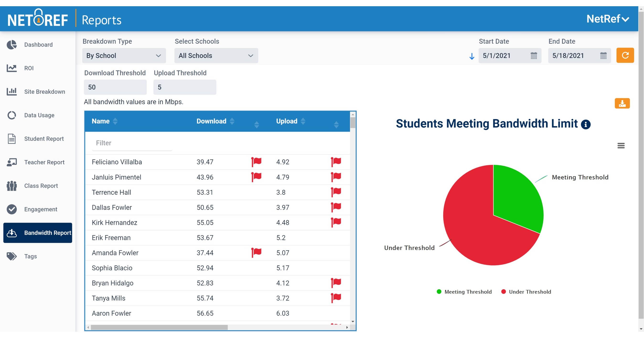The width and height of the screenshot is (644, 338).
Task: Open Site Breakdown via its bar chart icon
Action: pos(11,92)
